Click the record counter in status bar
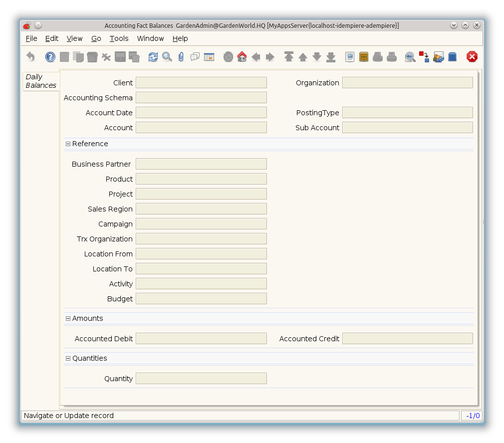504x443 pixels. (472, 416)
